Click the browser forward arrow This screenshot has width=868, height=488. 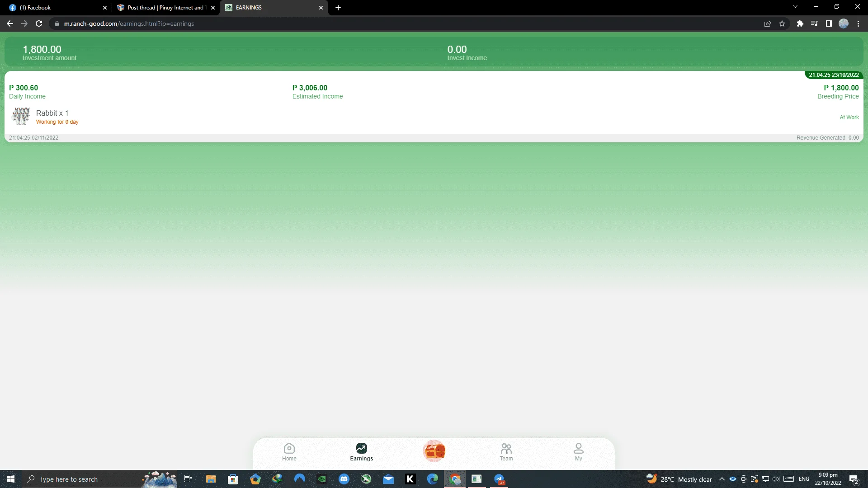(x=24, y=23)
